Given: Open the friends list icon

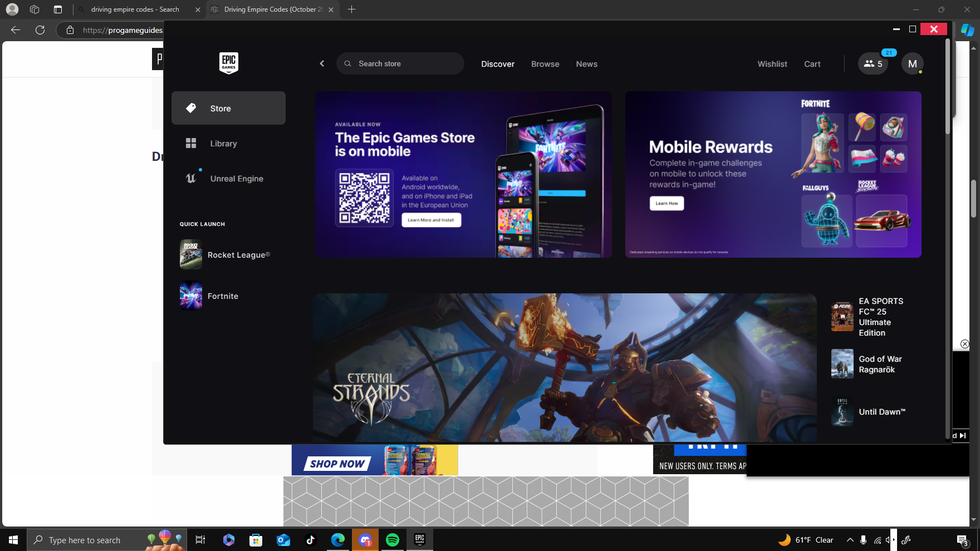Looking at the screenshot, I should click(x=873, y=63).
